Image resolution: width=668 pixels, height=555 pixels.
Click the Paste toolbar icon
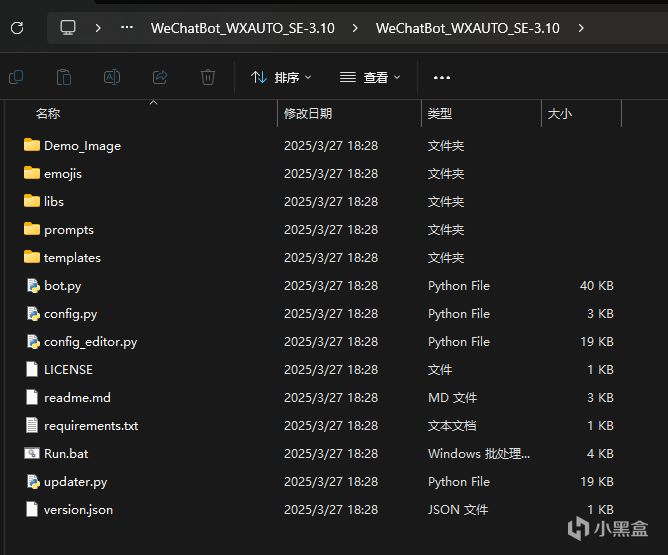[x=64, y=77]
